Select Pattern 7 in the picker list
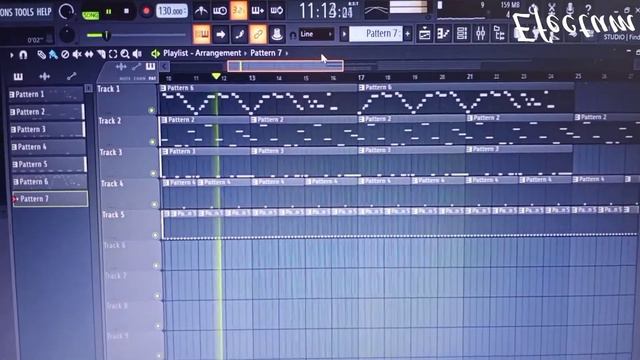This screenshot has height=360, width=640. (50, 199)
